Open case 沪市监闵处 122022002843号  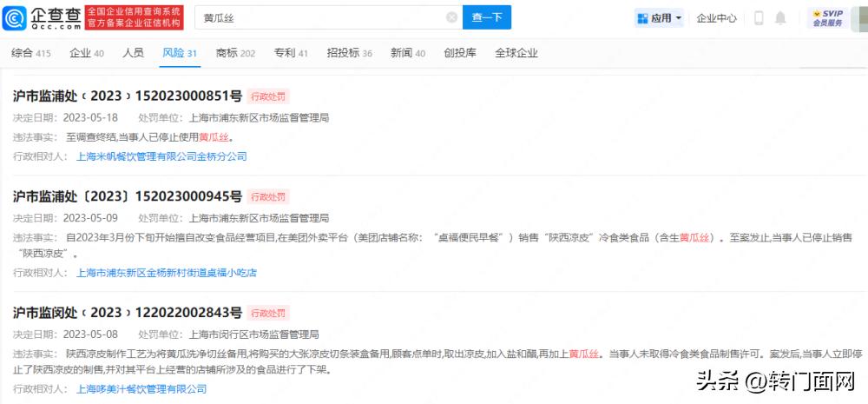pyautogui.click(x=128, y=313)
